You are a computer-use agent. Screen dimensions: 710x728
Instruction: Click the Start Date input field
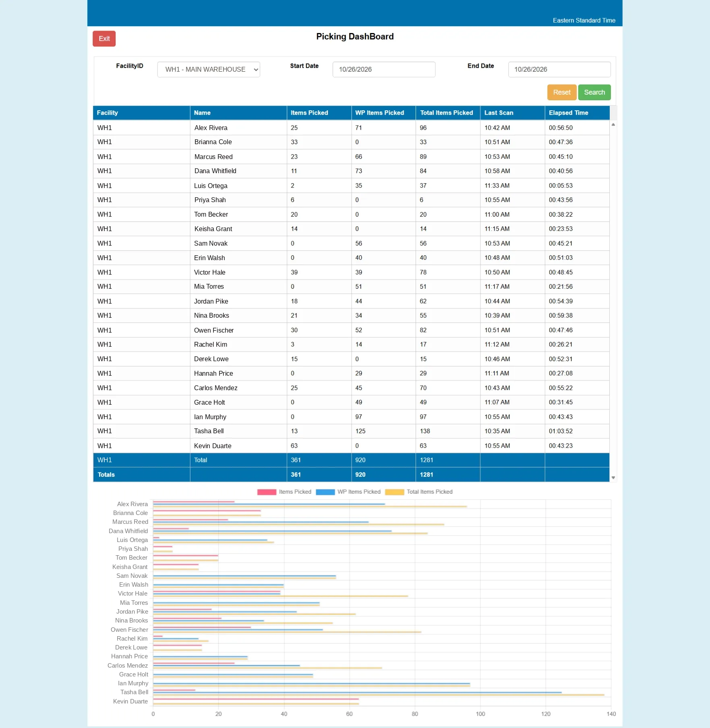(384, 69)
